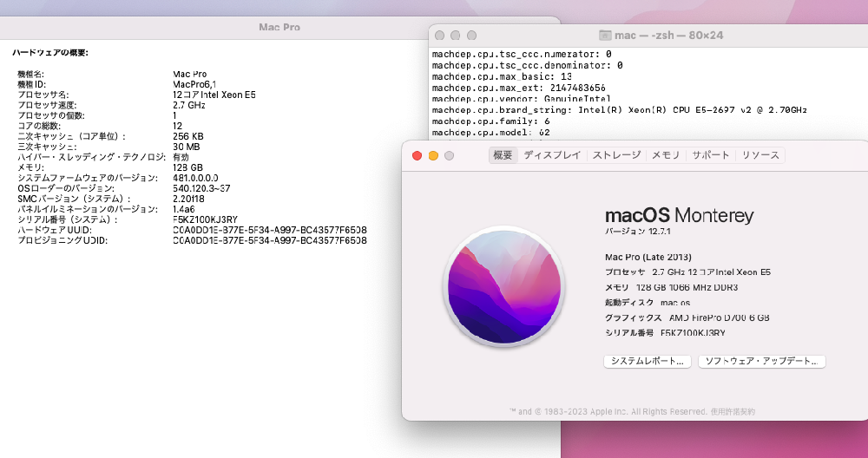Click the MacPro6,1 model ID value
Viewport: 868px width, 458px height.
click(194, 85)
